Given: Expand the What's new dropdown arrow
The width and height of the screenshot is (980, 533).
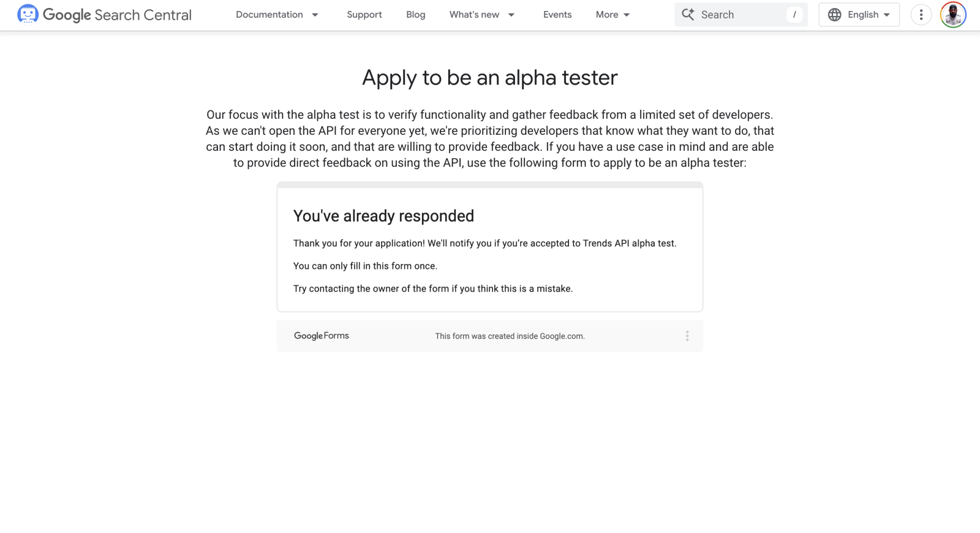Looking at the screenshot, I should (x=511, y=15).
